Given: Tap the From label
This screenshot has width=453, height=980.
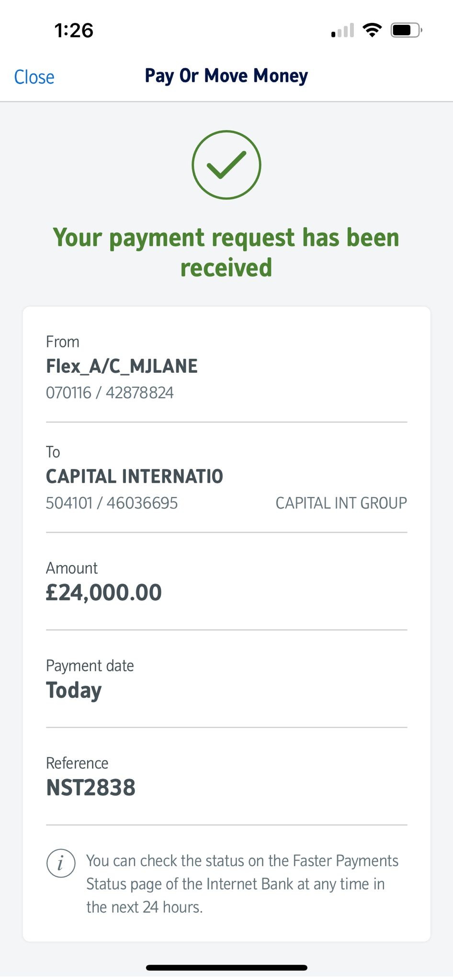Looking at the screenshot, I should 62,342.
